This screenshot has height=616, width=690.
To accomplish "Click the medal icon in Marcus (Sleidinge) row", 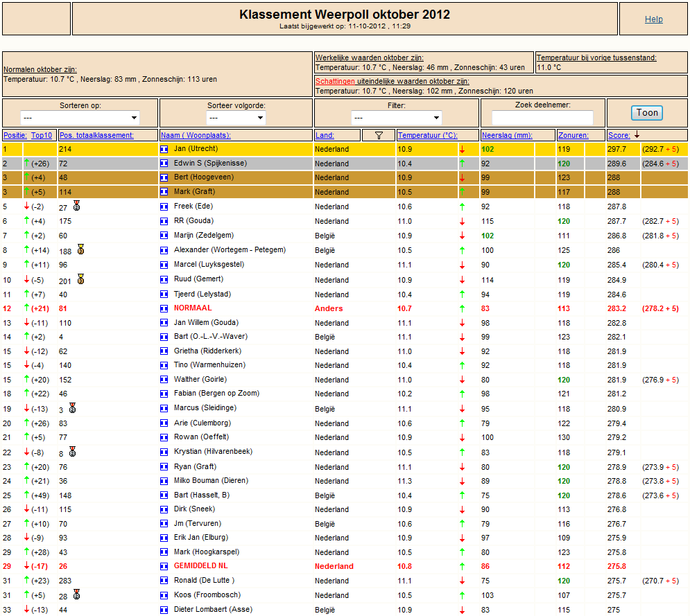I will point(73,407).
